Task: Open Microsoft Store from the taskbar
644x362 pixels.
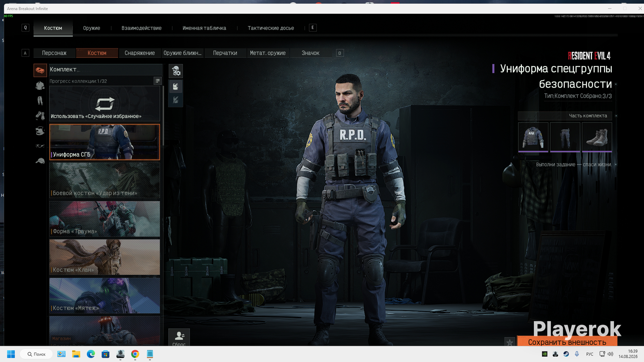Action: [105, 354]
